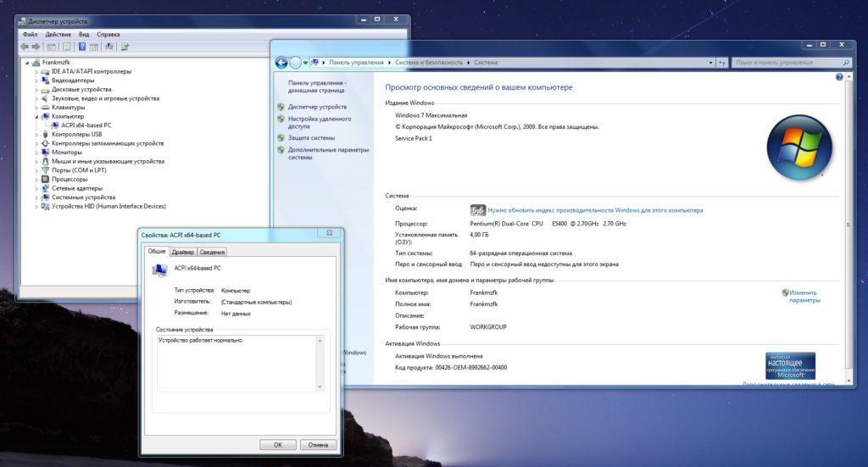Expand Звуковые, видео и игровые устройства node
Screen dimensions: 868x467
37,98
